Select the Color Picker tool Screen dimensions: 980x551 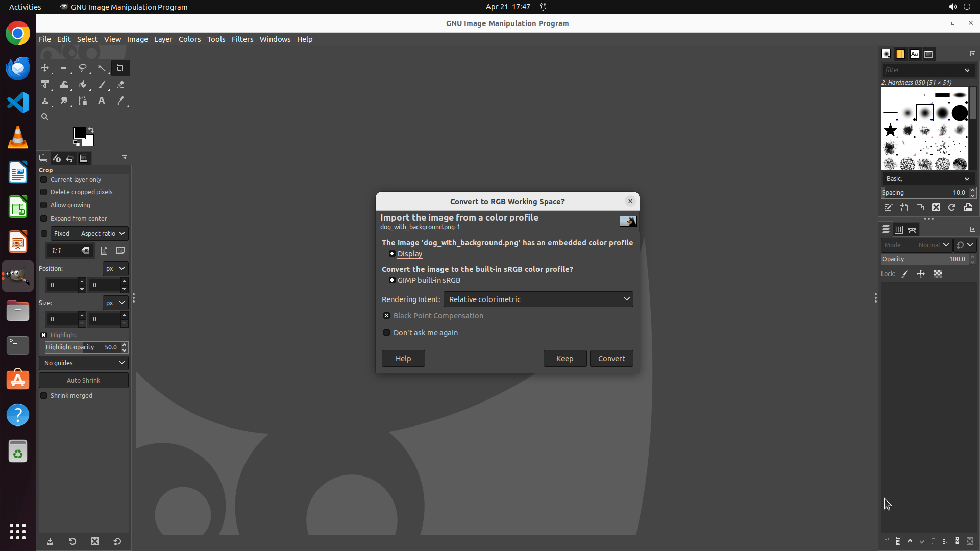coord(120,101)
